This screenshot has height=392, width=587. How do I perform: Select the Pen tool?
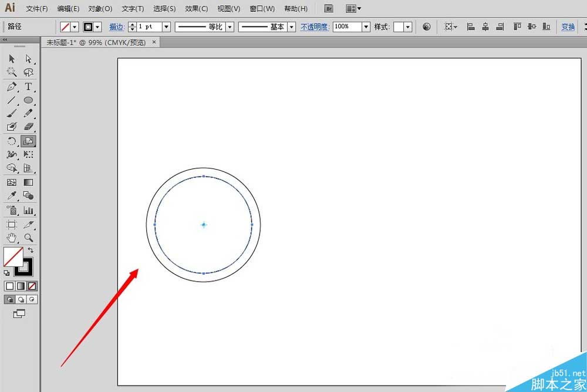point(12,87)
